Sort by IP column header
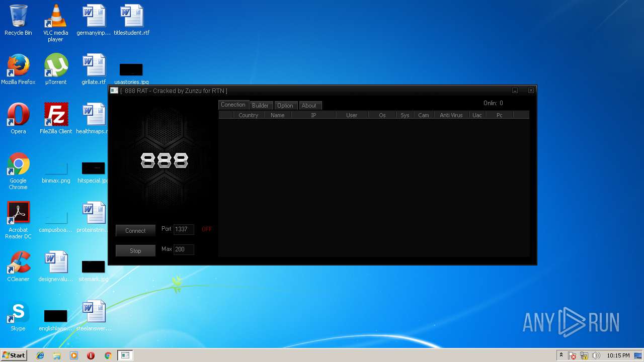This screenshot has height=362, width=644. click(313, 115)
